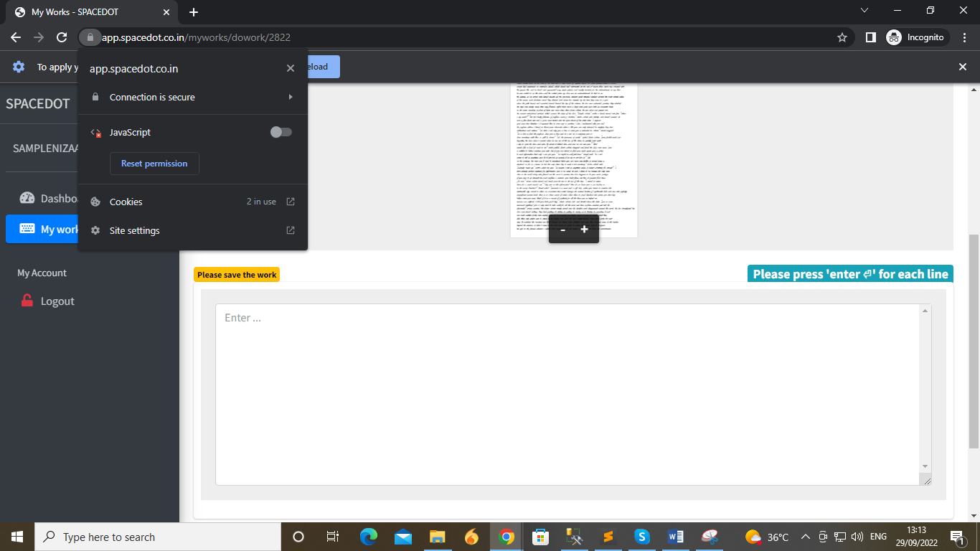
Task: Open the browser dropdown chevron near minimize
Action: pos(864,10)
